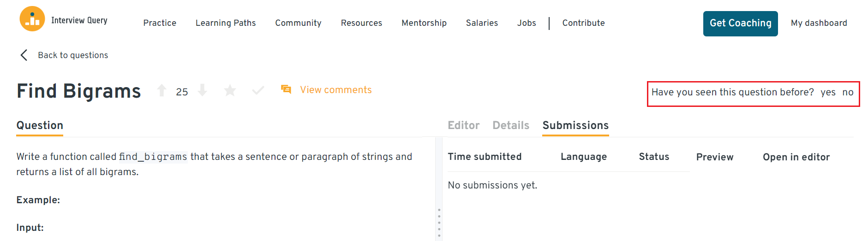
Task: Switch to the Editor tab
Action: 463,125
